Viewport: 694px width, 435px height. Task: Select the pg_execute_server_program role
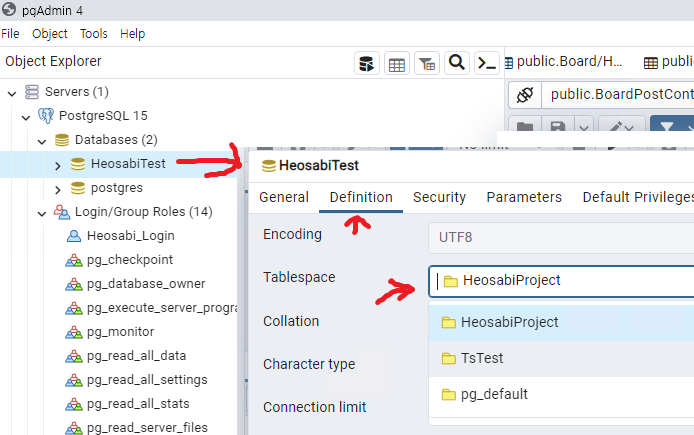coord(162,308)
